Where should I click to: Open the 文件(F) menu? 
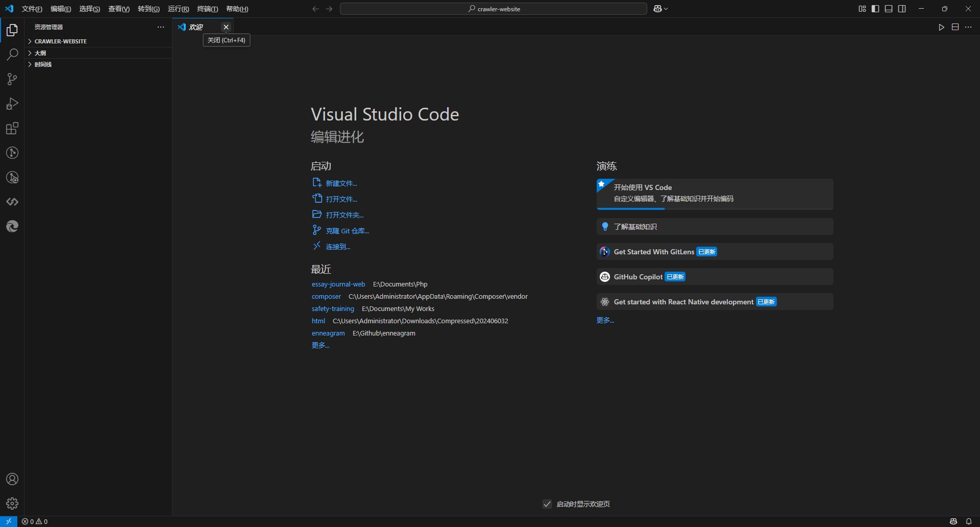(32, 9)
